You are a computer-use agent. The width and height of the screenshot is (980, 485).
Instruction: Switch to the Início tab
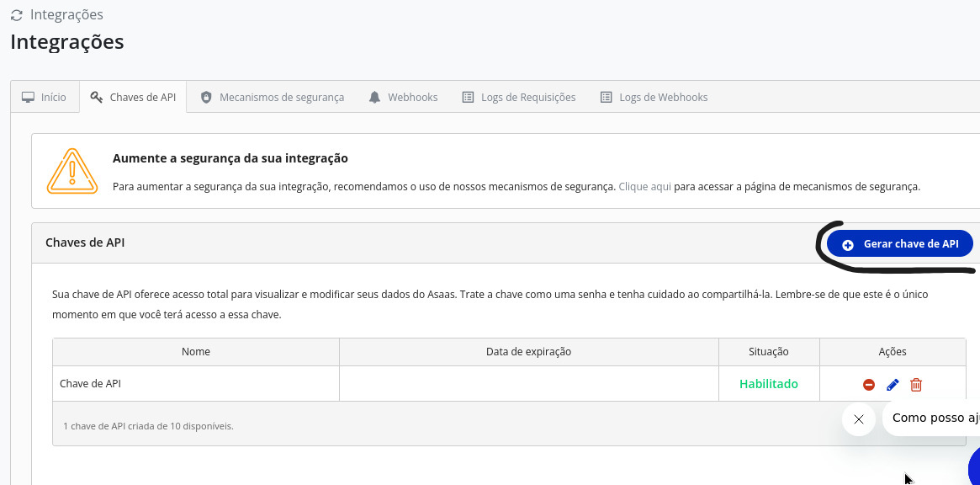click(45, 98)
